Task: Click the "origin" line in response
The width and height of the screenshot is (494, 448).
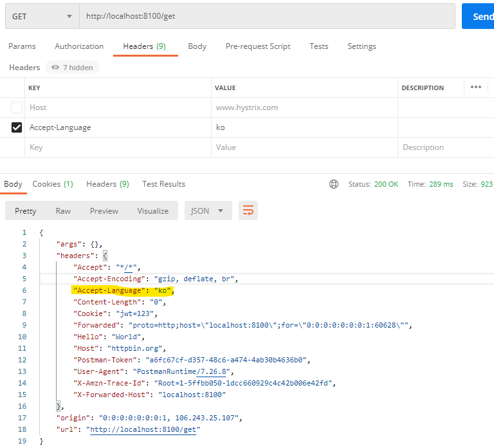Action: (x=149, y=418)
